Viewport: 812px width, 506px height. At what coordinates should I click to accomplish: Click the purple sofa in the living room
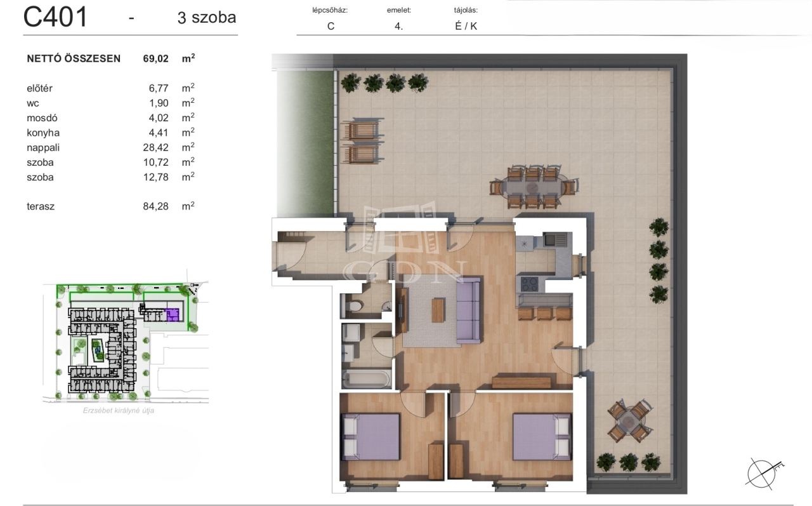pyautogui.click(x=468, y=311)
